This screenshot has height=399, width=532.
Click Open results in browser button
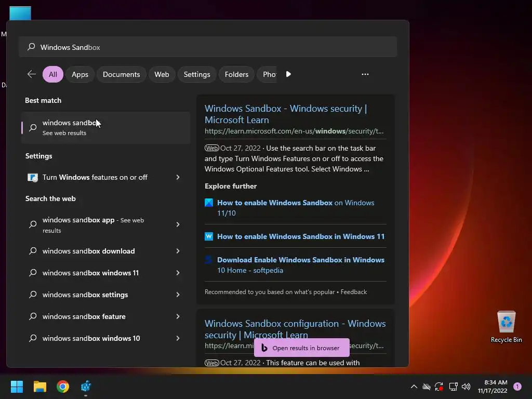point(302,348)
